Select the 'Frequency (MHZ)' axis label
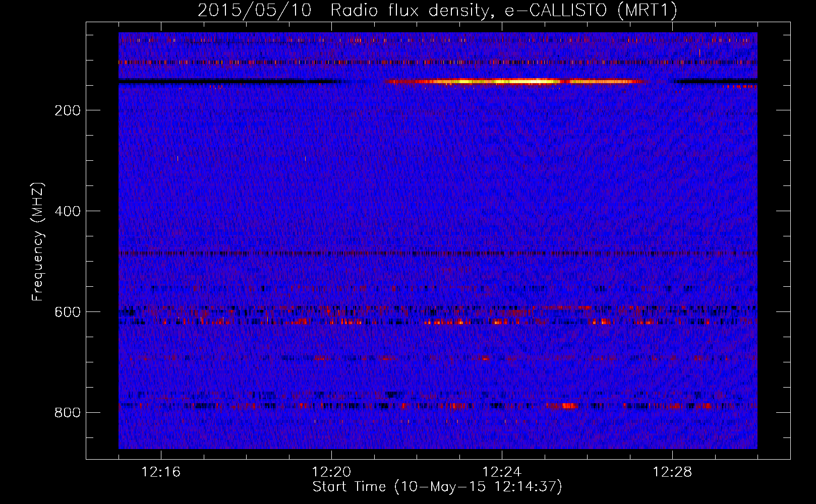 click(x=38, y=242)
